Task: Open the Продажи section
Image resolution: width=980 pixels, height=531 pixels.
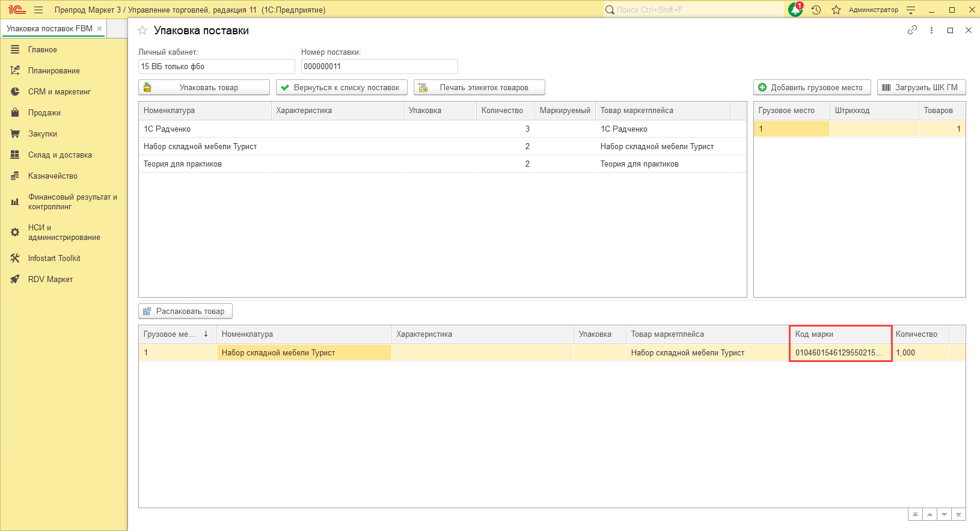Action: [44, 112]
